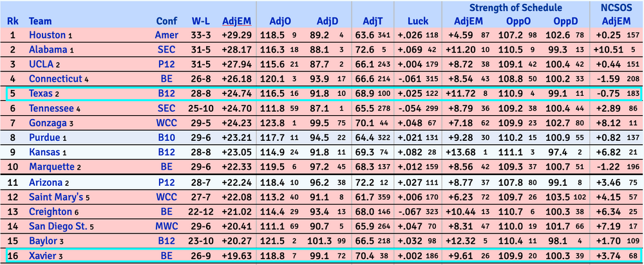644x265 pixels.
Task: Click the Conf column header
Action: (x=167, y=21)
